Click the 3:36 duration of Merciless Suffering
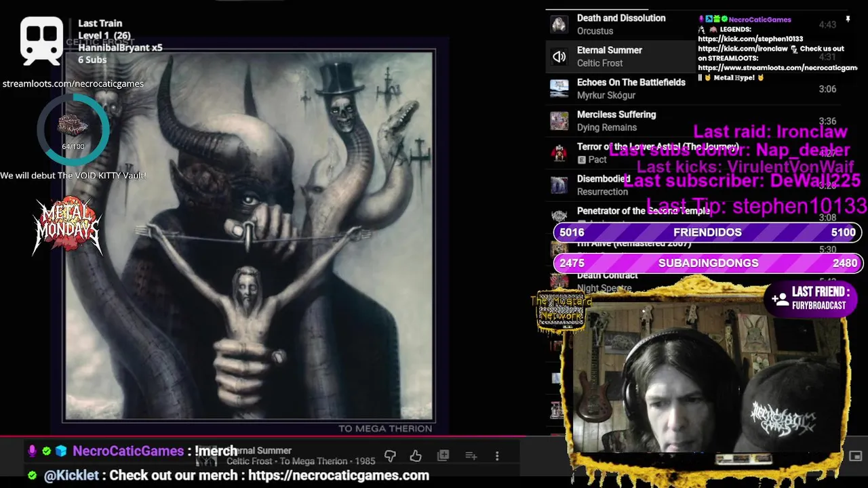The width and height of the screenshot is (868, 488). (827, 121)
